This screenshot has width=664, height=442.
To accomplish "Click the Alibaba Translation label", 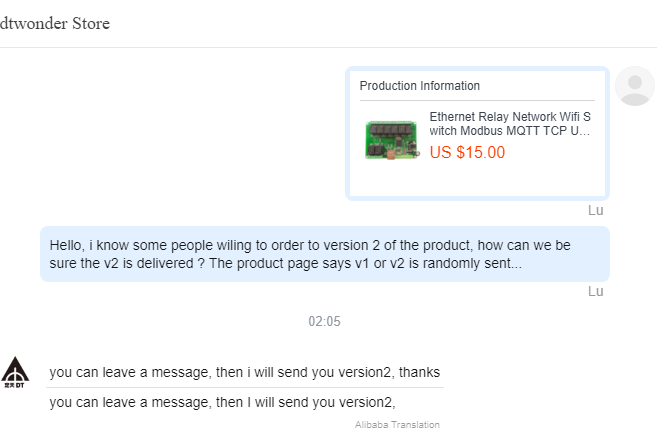I will [x=397, y=425].
